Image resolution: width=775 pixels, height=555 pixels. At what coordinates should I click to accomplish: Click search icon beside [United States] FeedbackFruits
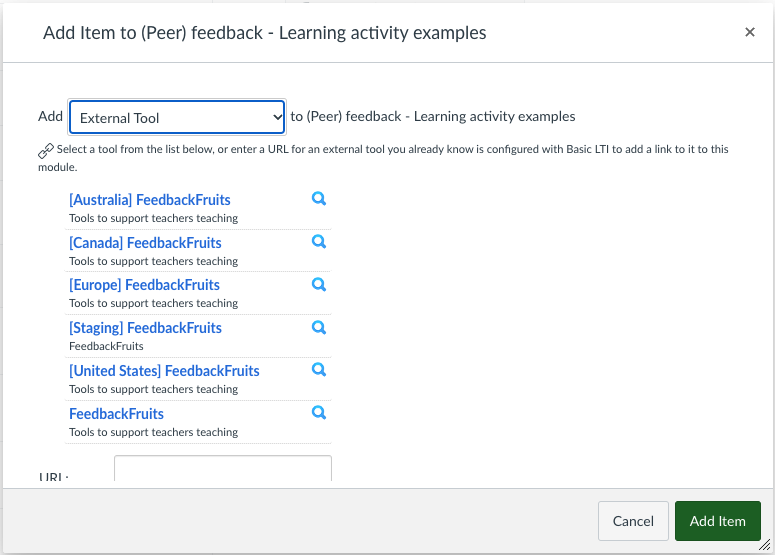click(x=319, y=370)
